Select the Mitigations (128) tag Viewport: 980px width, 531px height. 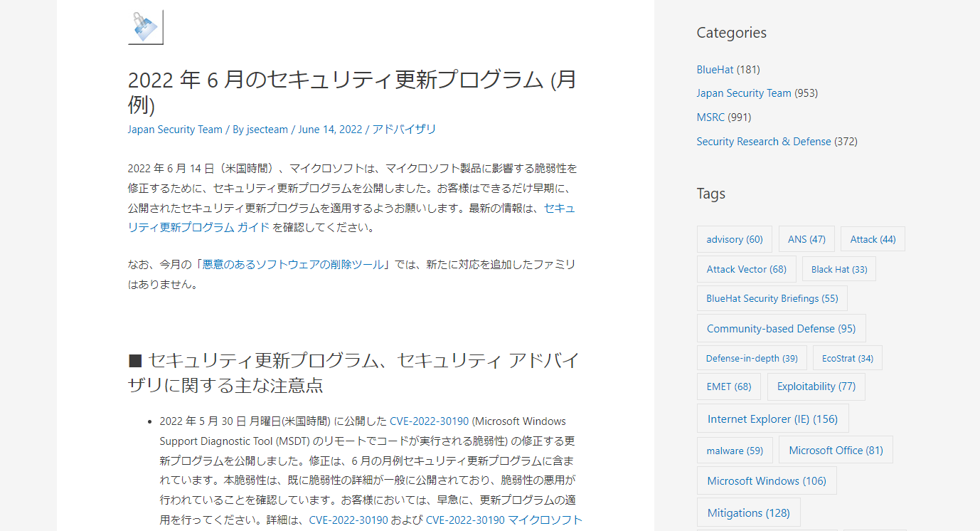point(748,512)
